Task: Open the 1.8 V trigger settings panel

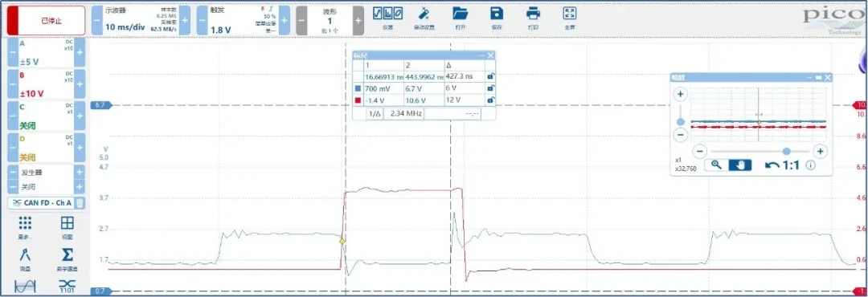Action: coord(243,20)
